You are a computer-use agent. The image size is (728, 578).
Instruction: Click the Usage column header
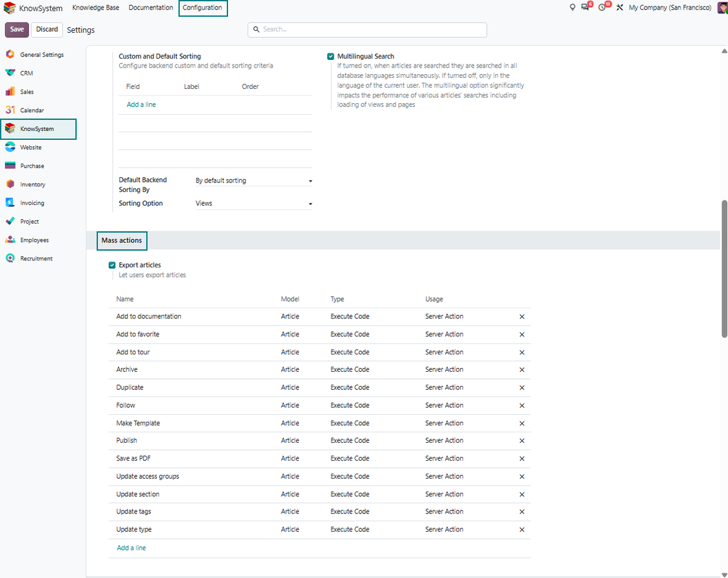(x=434, y=299)
